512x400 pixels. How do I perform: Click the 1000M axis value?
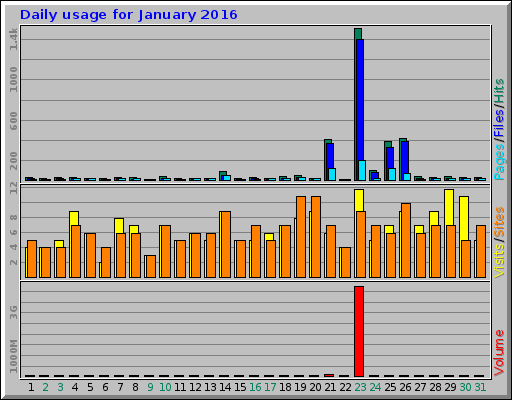pyautogui.click(x=13, y=356)
